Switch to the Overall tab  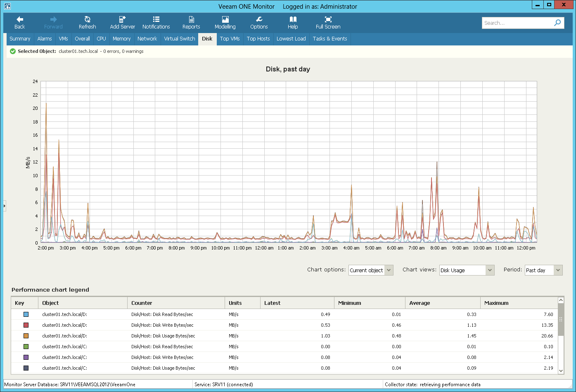tap(82, 39)
